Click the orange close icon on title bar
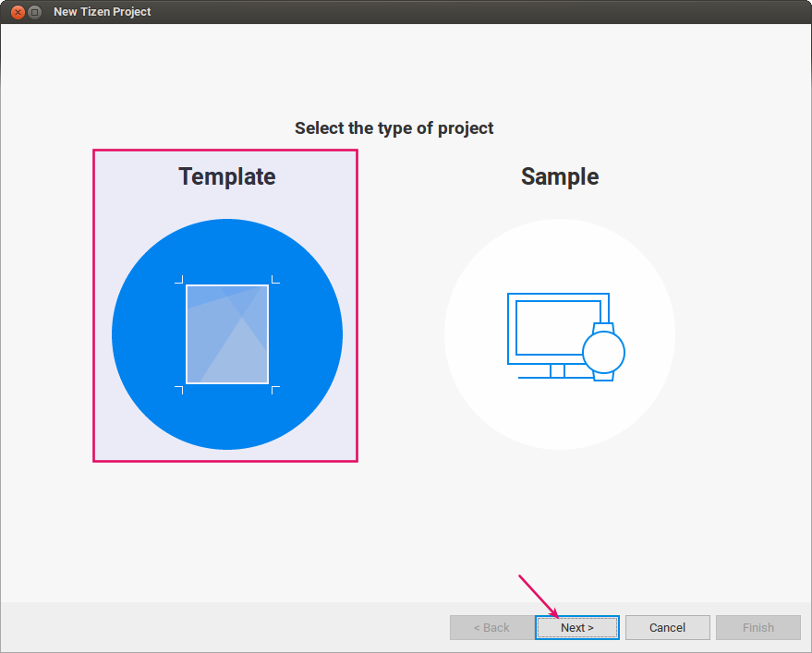This screenshot has width=812, height=653. tap(16, 12)
